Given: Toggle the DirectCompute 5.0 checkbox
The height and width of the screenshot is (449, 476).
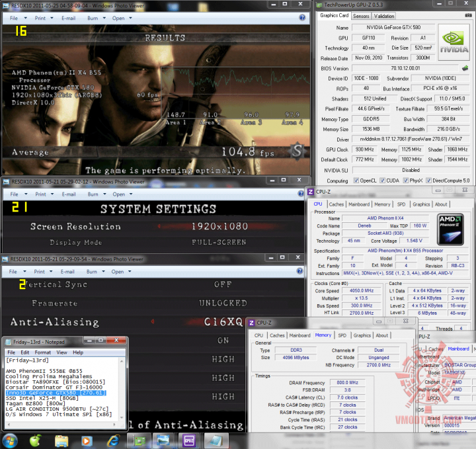Looking at the screenshot, I should pos(428,181).
